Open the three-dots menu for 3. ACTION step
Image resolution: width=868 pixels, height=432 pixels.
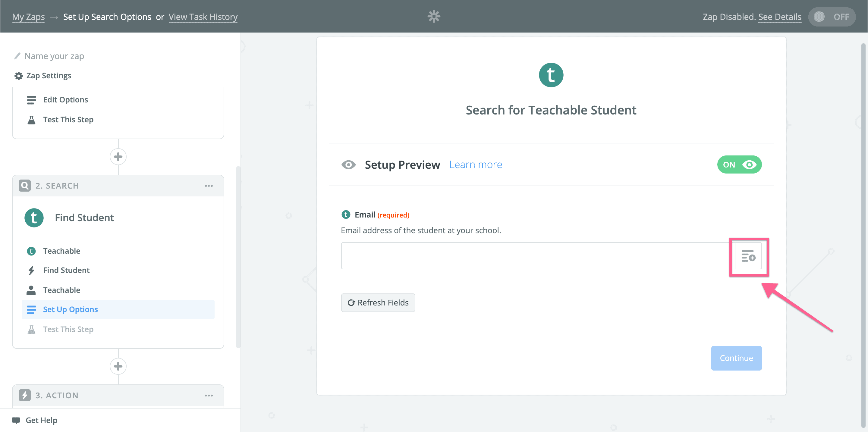coord(209,395)
